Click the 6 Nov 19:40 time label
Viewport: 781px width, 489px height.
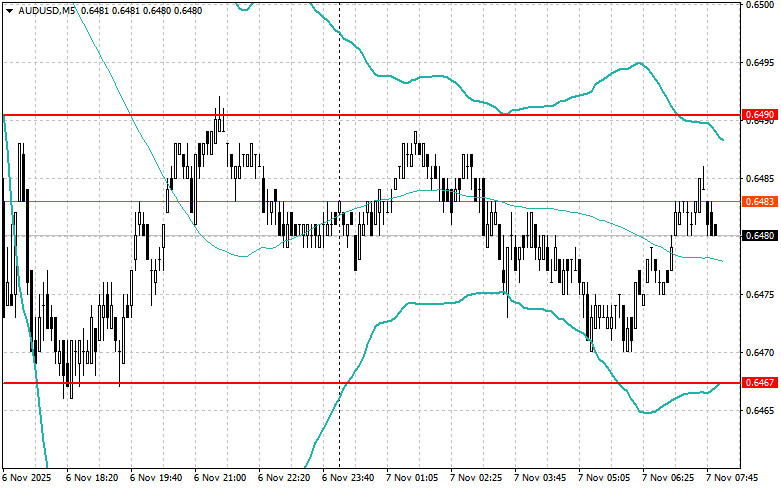point(156,478)
